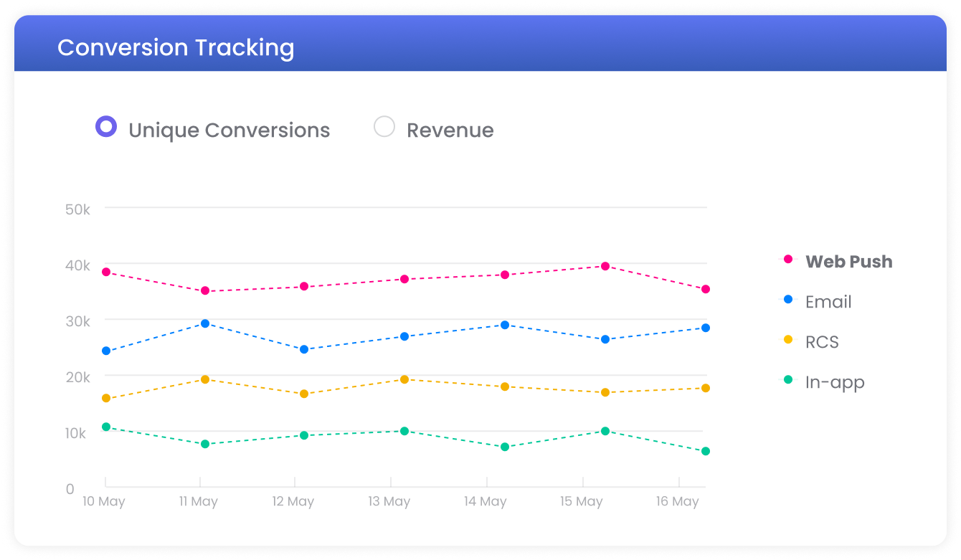961x560 pixels.
Task: Click the pink Web Push legend dot
Action: click(788, 259)
